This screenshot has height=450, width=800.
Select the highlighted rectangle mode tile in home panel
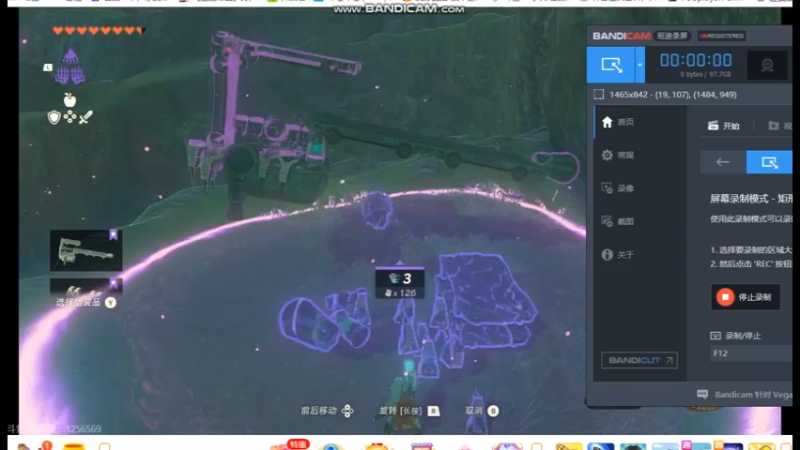tap(769, 162)
